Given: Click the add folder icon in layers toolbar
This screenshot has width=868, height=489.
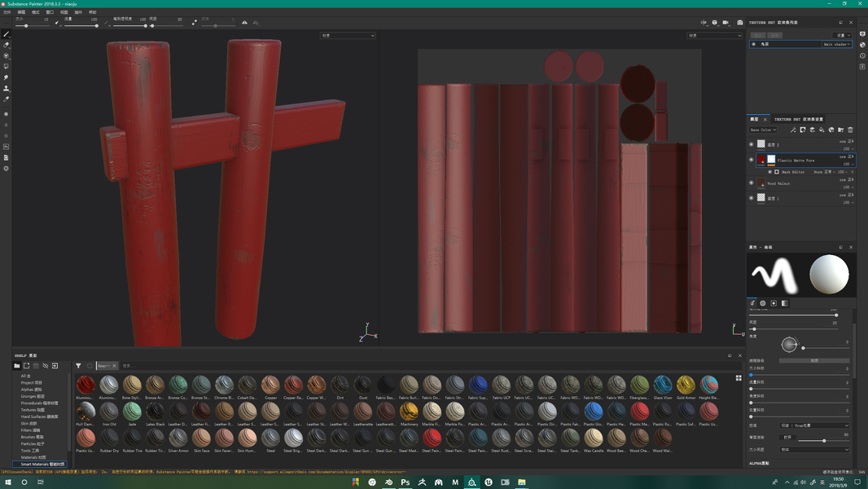Looking at the screenshot, I should [841, 130].
